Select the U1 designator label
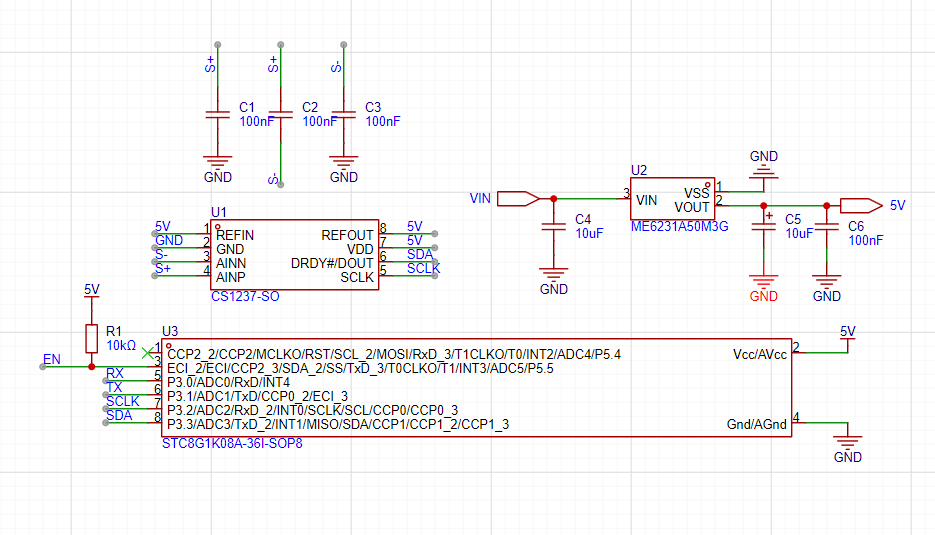 (219, 212)
